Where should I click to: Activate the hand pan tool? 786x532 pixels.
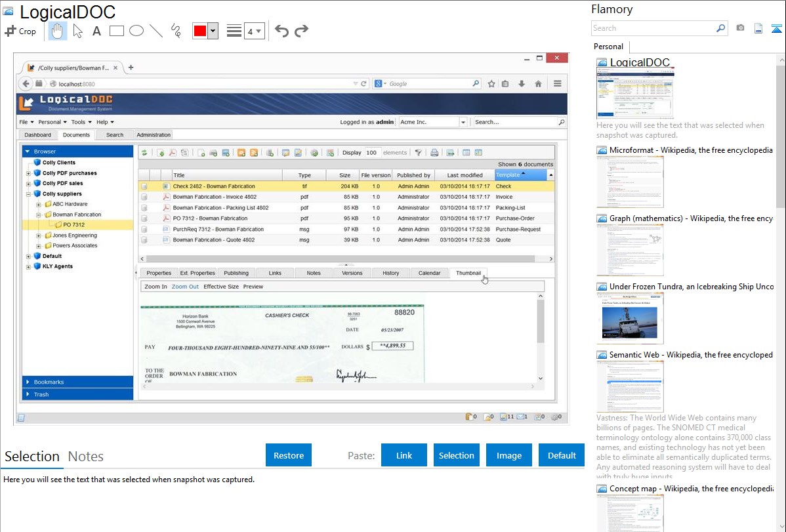coord(57,31)
